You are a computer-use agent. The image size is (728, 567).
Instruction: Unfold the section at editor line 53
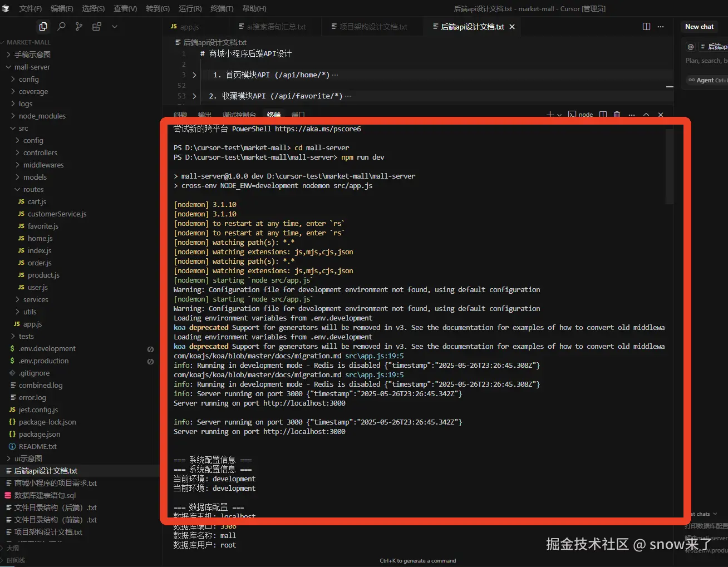point(194,96)
